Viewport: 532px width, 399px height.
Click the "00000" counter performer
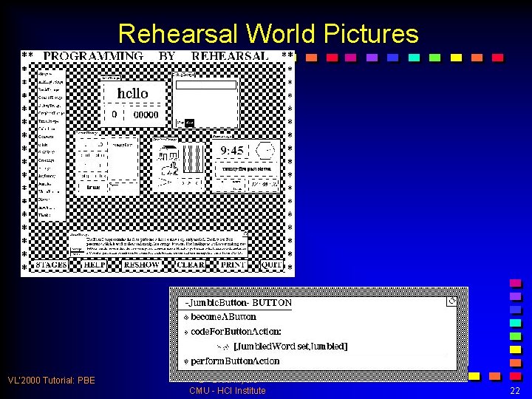click(146, 115)
